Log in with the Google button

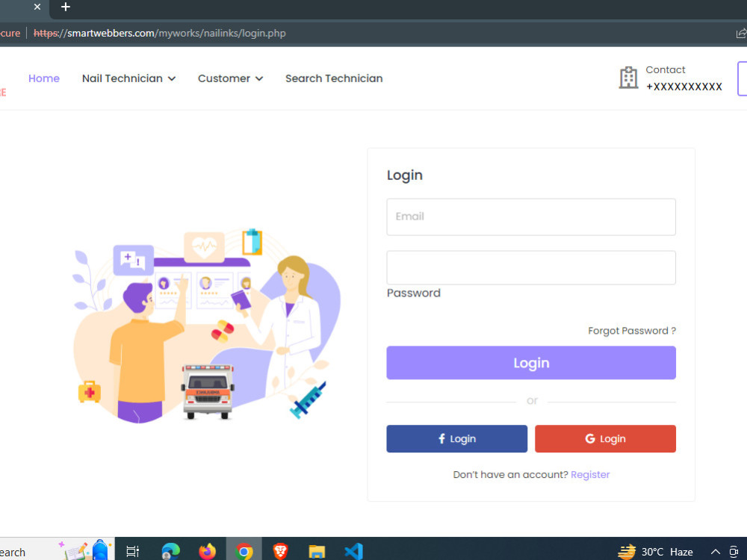(x=605, y=438)
